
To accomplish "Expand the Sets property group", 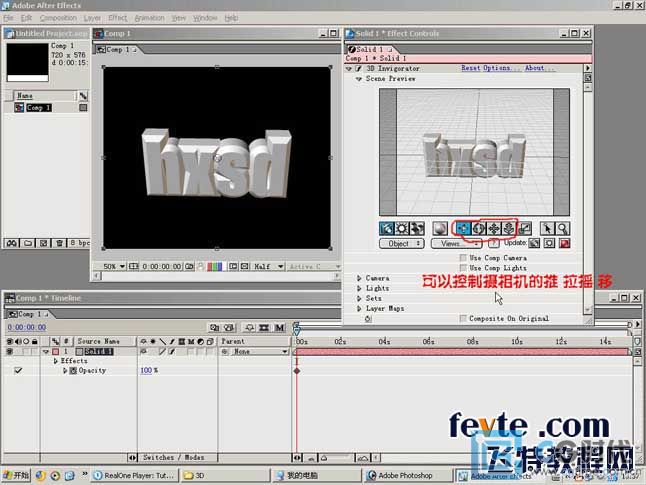I will pyautogui.click(x=359, y=298).
